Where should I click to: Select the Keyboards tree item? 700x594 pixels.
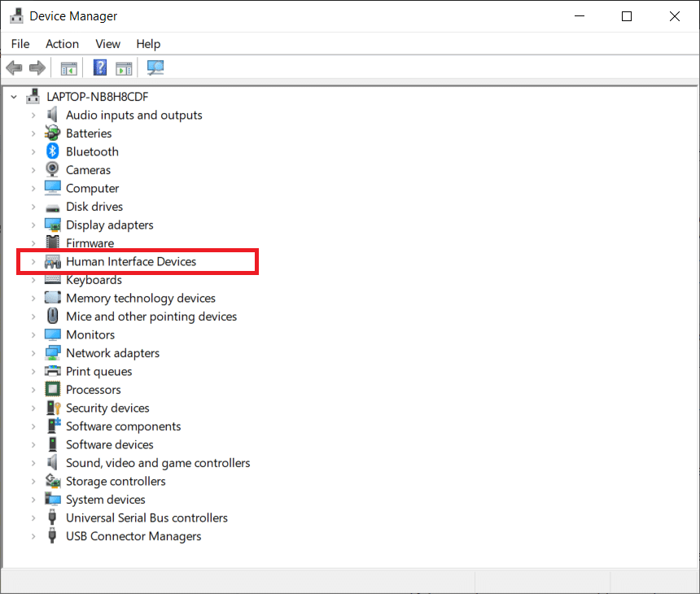[x=94, y=280]
